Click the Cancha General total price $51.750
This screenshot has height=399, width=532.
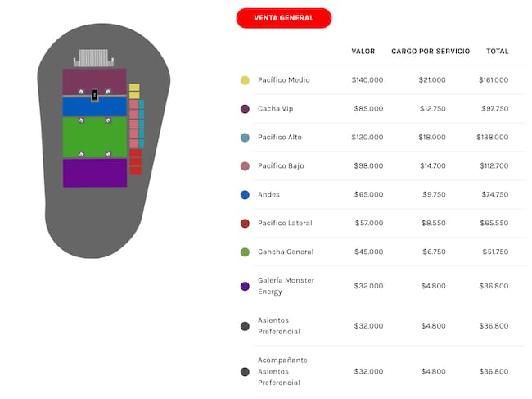(x=492, y=252)
